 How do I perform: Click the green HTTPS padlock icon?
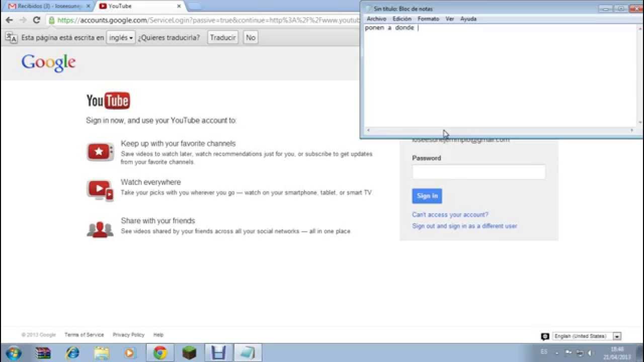point(52,20)
